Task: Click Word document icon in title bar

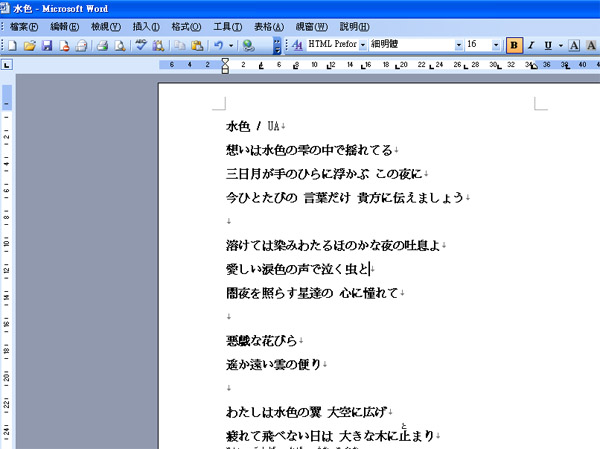Action: pyautogui.click(x=5, y=8)
